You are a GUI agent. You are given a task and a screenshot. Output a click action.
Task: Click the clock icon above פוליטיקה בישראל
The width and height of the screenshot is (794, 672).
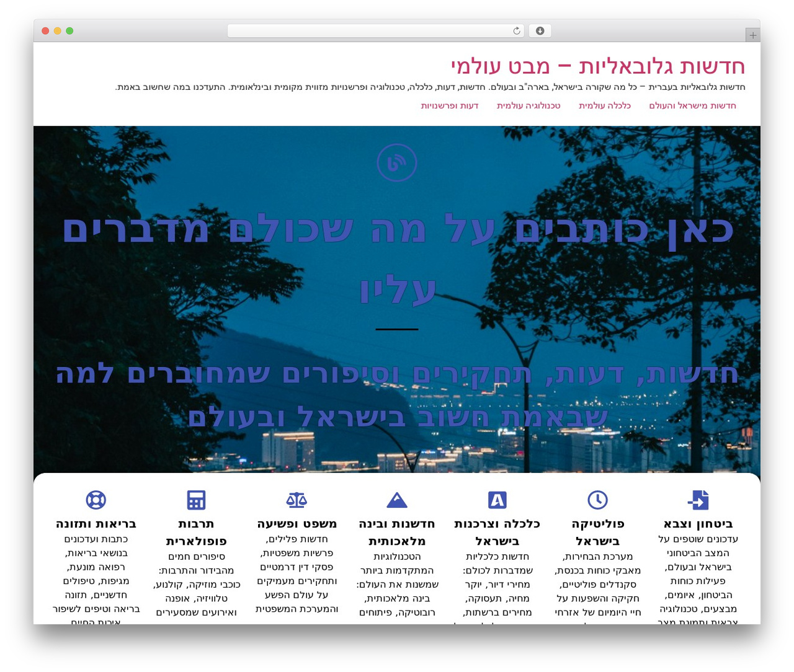click(x=597, y=500)
